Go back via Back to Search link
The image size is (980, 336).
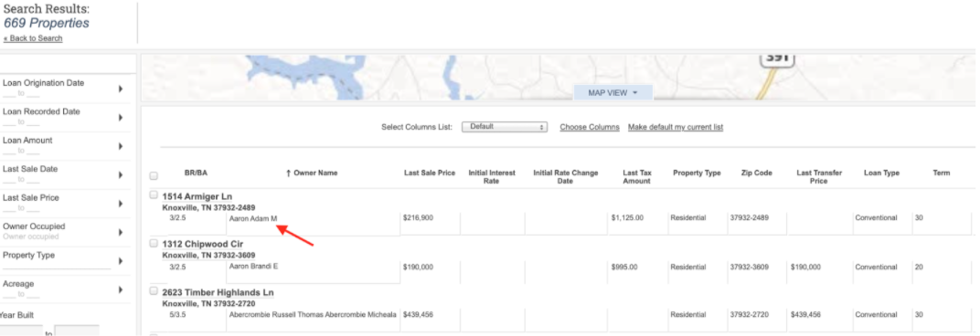(33, 38)
